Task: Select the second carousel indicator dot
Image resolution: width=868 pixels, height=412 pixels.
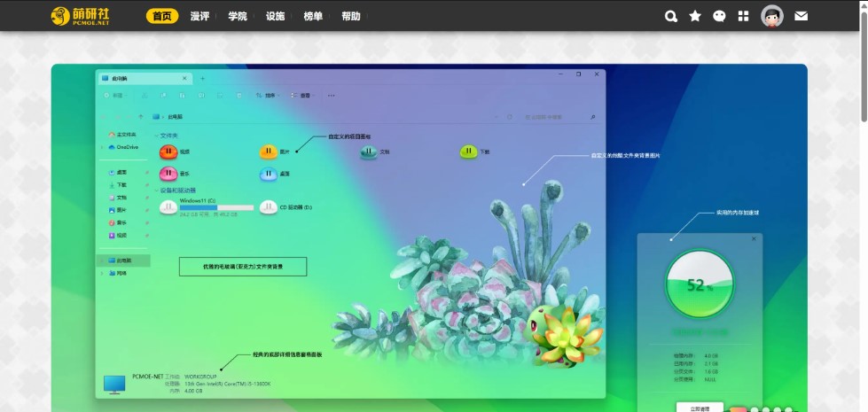Action: (754, 410)
